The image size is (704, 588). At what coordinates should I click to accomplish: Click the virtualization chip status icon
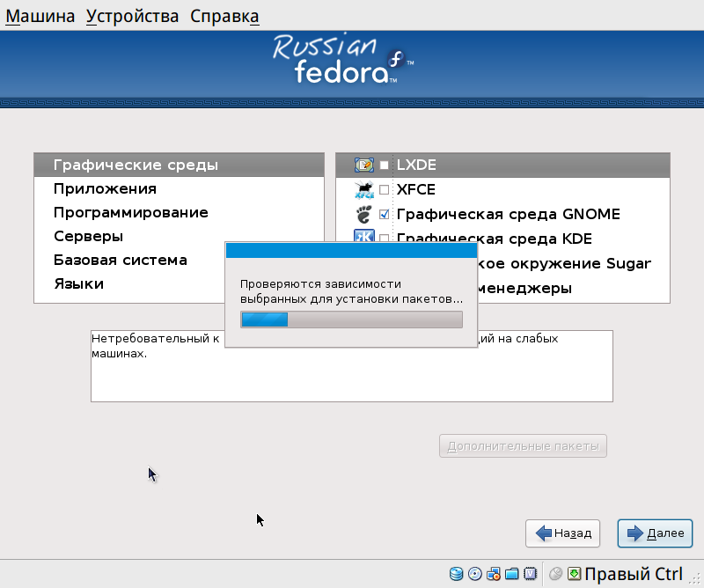tap(531, 574)
